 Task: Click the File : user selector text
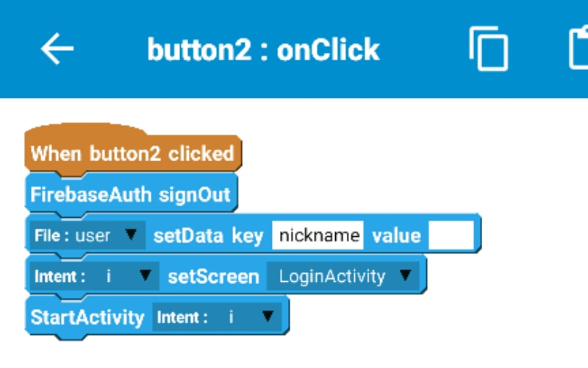point(72,236)
